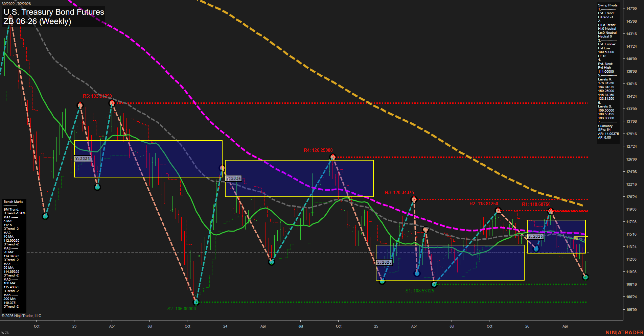The width and height of the screenshot is (644, 336).
Task: Select the 112.90625 10 MA value
Action: click(11, 241)
